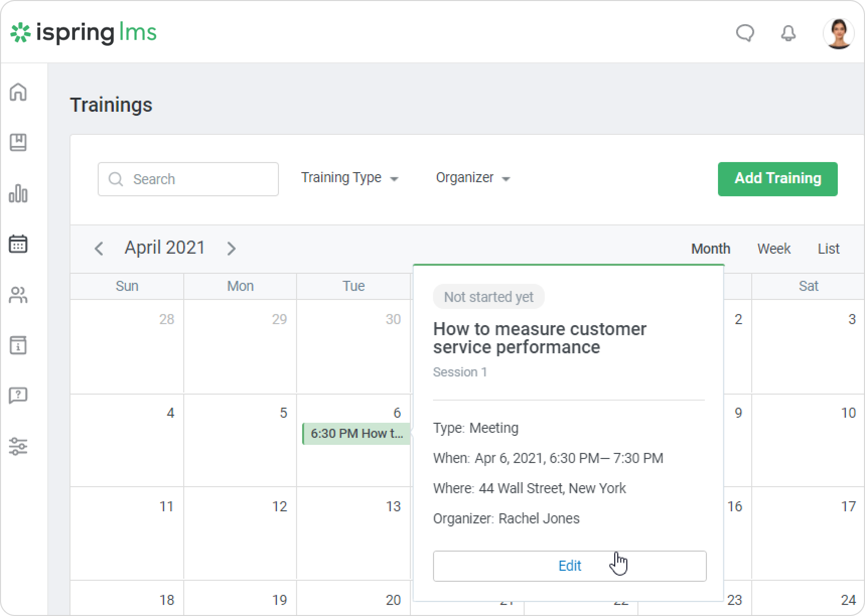This screenshot has height=616, width=865.
Task: Click the Add Training button
Action: 777,179
